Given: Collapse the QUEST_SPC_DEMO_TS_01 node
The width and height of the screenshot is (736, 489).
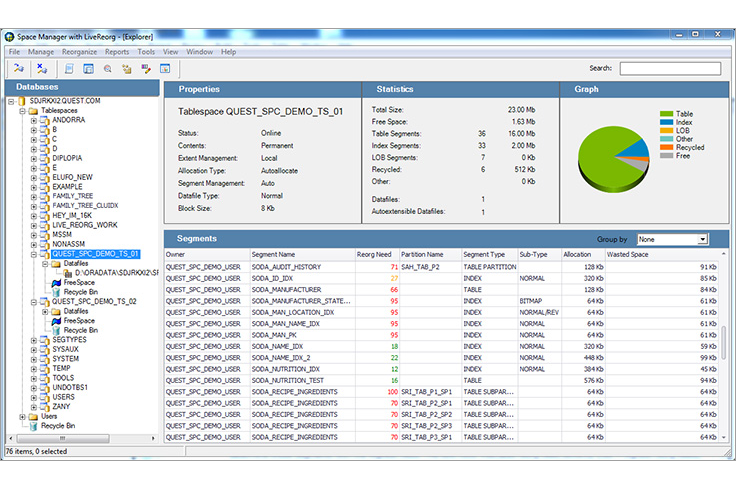Looking at the screenshot, I should click(x=34, y=254).
